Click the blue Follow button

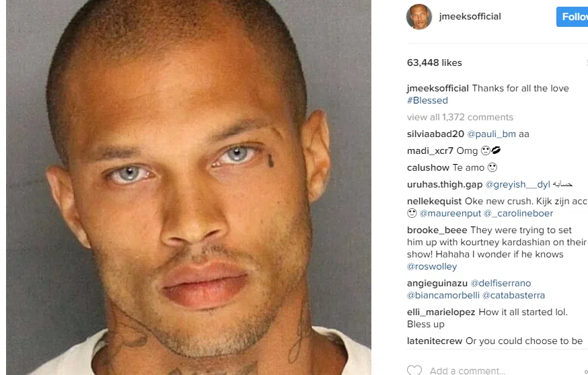point(573,17)
